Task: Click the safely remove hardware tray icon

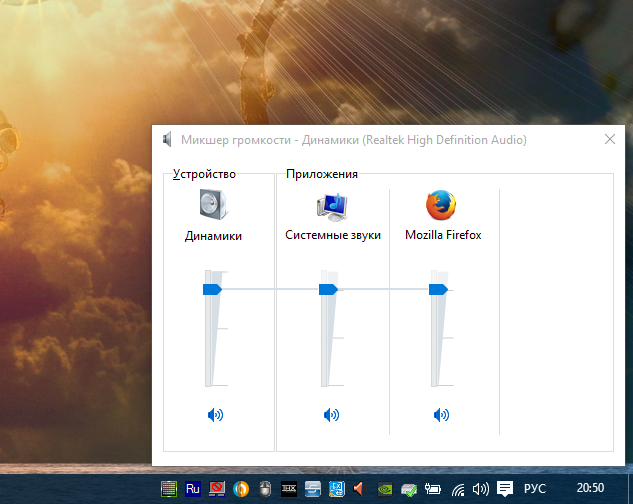Action: tap(409, 490)
